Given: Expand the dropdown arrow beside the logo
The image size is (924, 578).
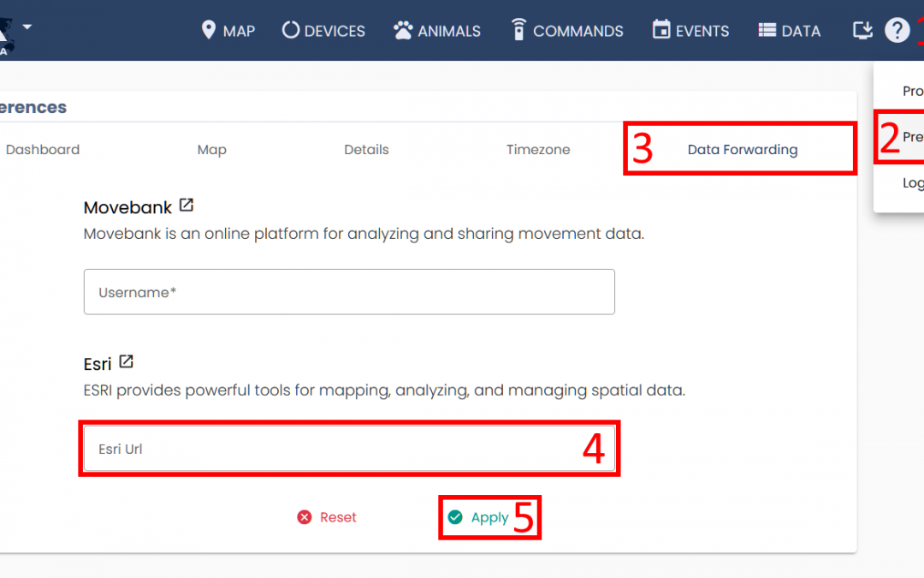Looking at the screenshot, I should pos(27,27).
